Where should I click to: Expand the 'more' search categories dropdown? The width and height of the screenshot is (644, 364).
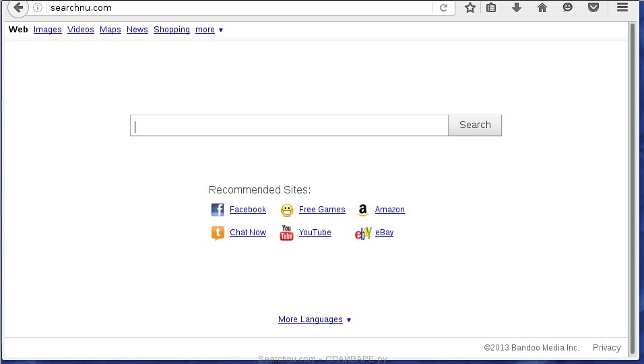(x=209, y=30)
